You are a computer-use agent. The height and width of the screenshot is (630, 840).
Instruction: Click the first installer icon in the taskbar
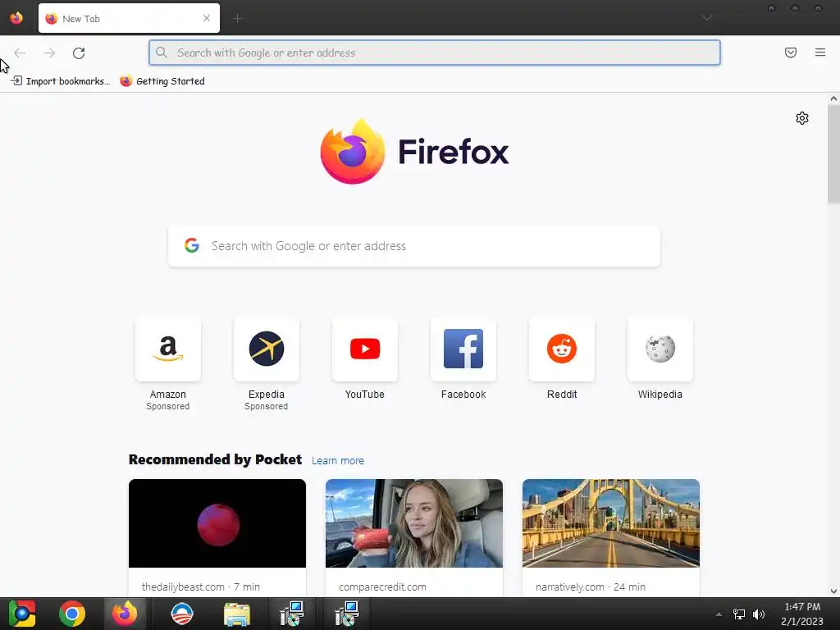point(293,614)
